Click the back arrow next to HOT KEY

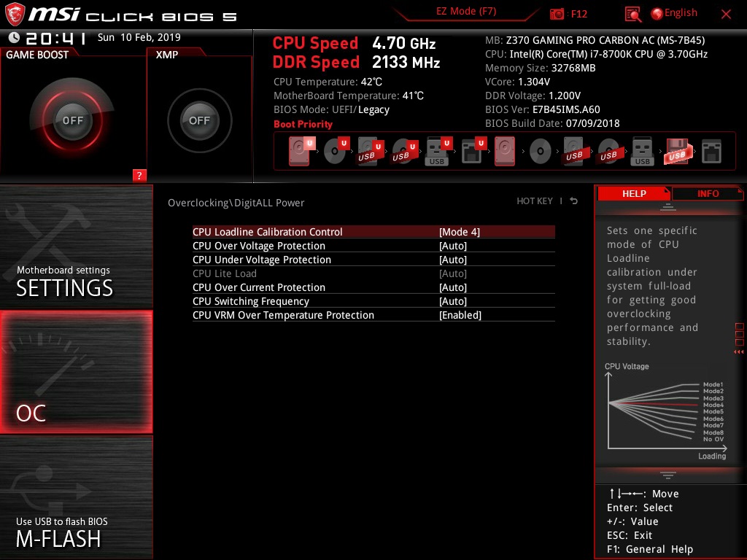click(573, 201)
